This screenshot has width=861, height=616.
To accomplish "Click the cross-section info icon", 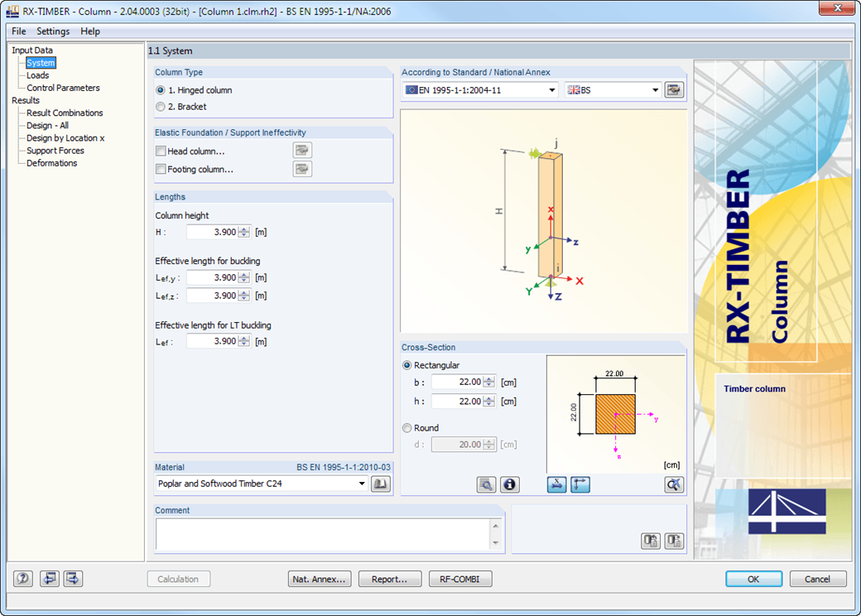I will tap(510, 484).
